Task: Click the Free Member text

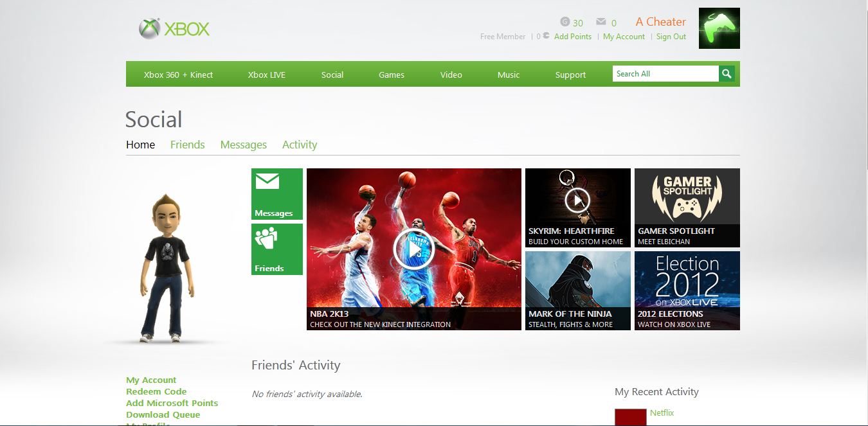Action: pyautogui.click(x=503, y=37)
